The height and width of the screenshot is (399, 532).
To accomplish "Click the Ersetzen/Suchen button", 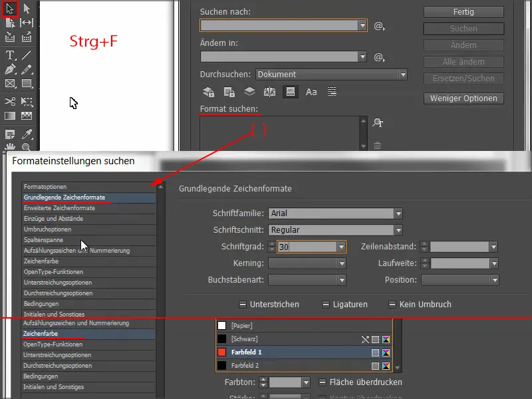I will click(464, 78).
